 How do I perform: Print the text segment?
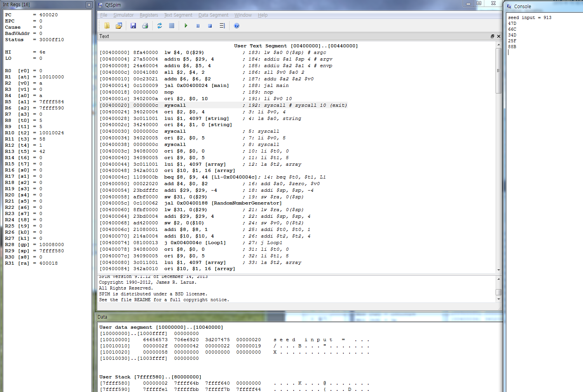click(x=145, y=25)
